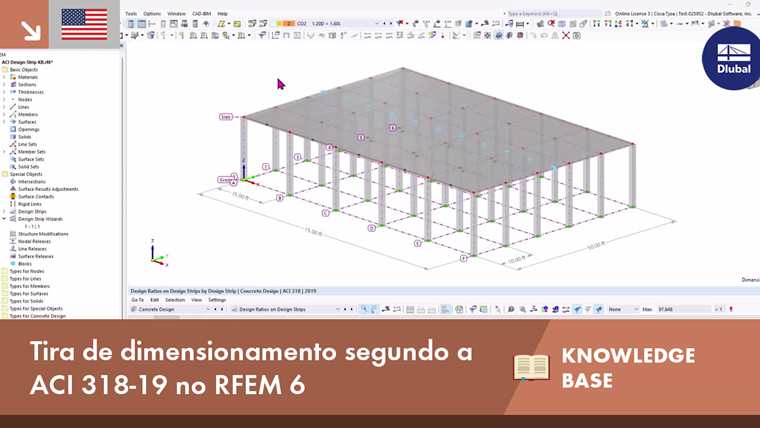Delete selection with red X toolbar icon

pyautogui.click(x=566, y=35)
